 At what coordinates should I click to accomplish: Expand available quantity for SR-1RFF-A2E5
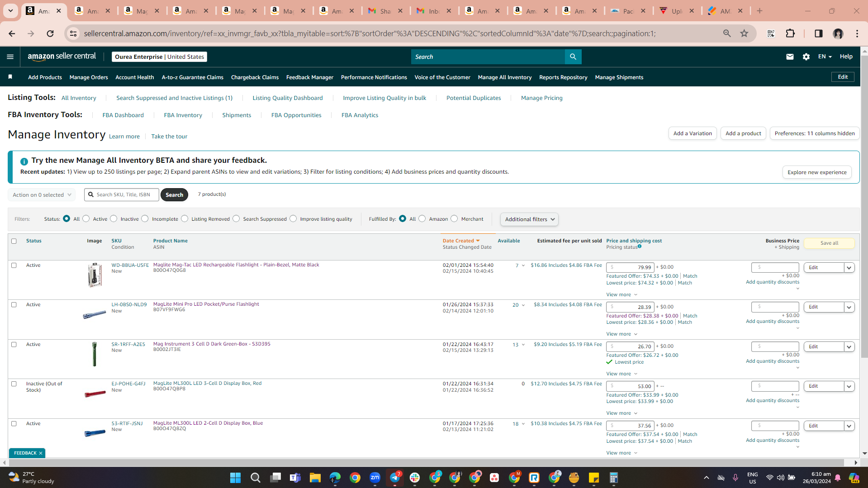[523, 345]
